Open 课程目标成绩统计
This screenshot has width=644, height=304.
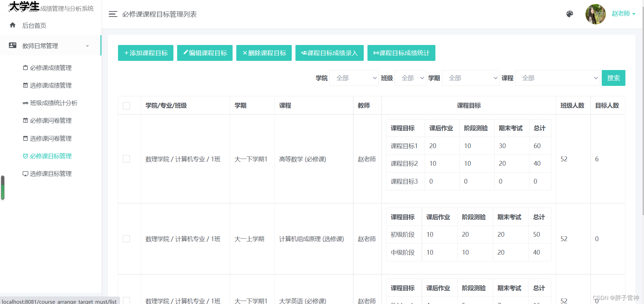[x=401, y=53]
